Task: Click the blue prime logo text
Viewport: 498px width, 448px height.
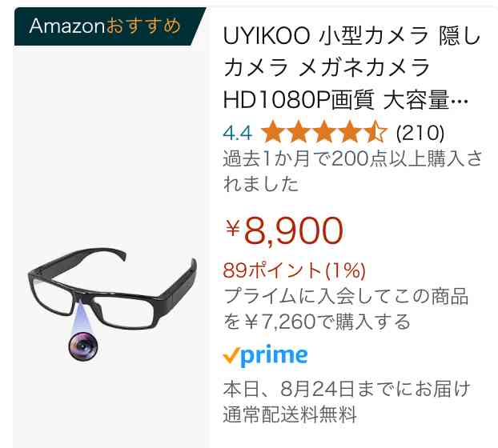Action: tap(274, 356)
